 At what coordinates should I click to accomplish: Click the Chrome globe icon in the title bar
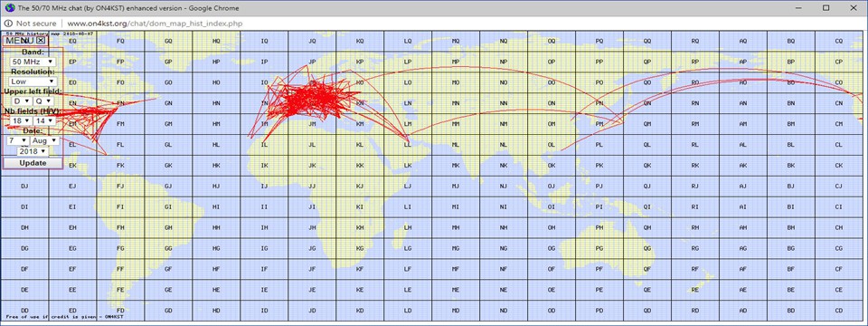point(9,8)
